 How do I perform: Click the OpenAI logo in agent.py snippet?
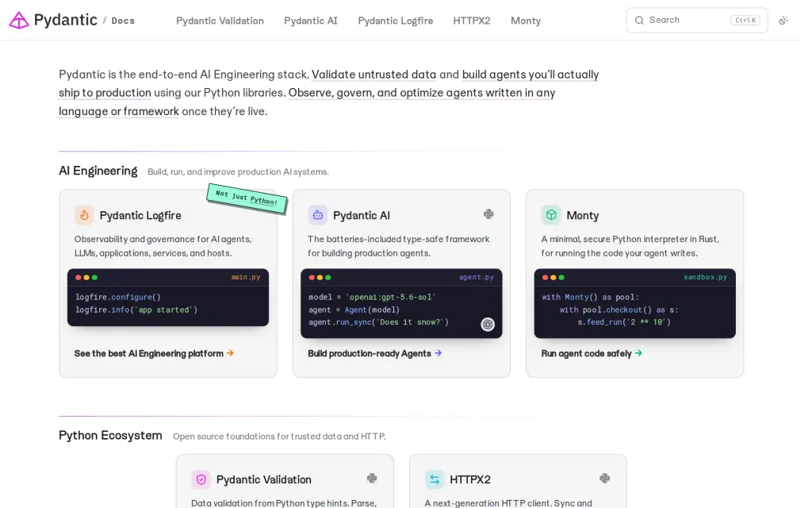point(488,325)
